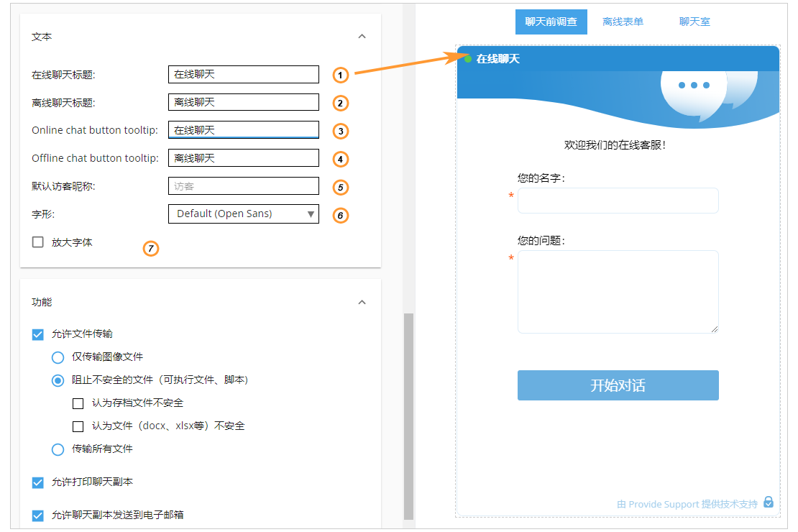
Task: Click the 在线聊天标题 input field
Action: [x=244, y=74]
